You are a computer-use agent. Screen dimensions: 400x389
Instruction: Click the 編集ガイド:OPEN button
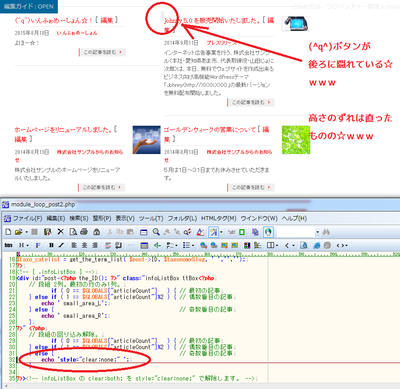(29, 6)
